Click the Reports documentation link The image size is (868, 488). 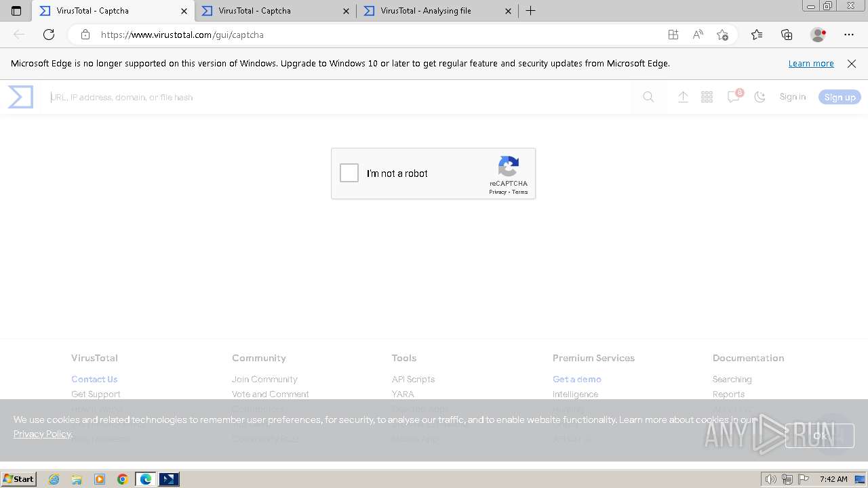728,394
